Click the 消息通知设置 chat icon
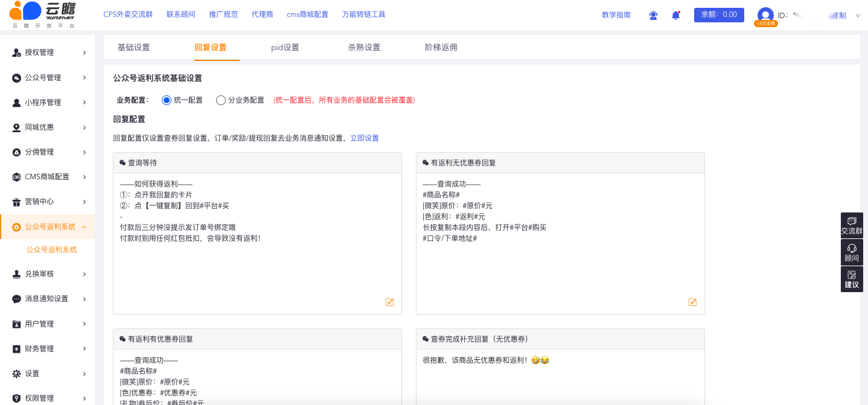The image size is (868, 405). pyautogui.click(x=17, y=299)
